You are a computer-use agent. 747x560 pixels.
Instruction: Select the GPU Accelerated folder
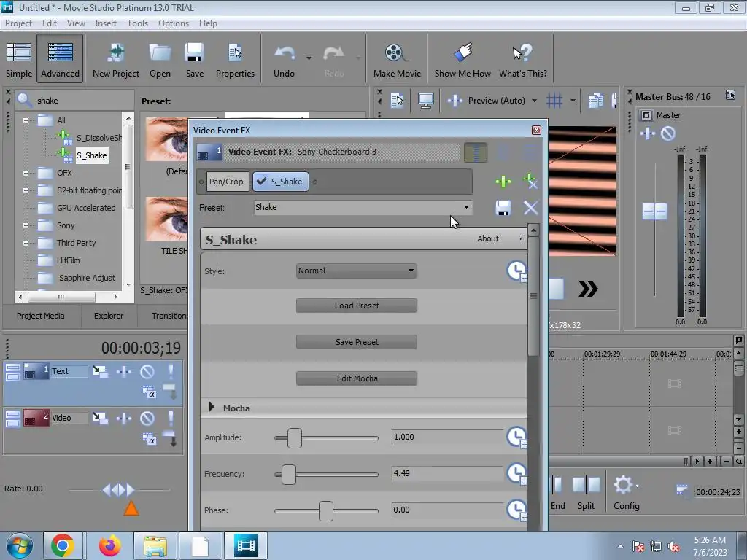[86, 208]
